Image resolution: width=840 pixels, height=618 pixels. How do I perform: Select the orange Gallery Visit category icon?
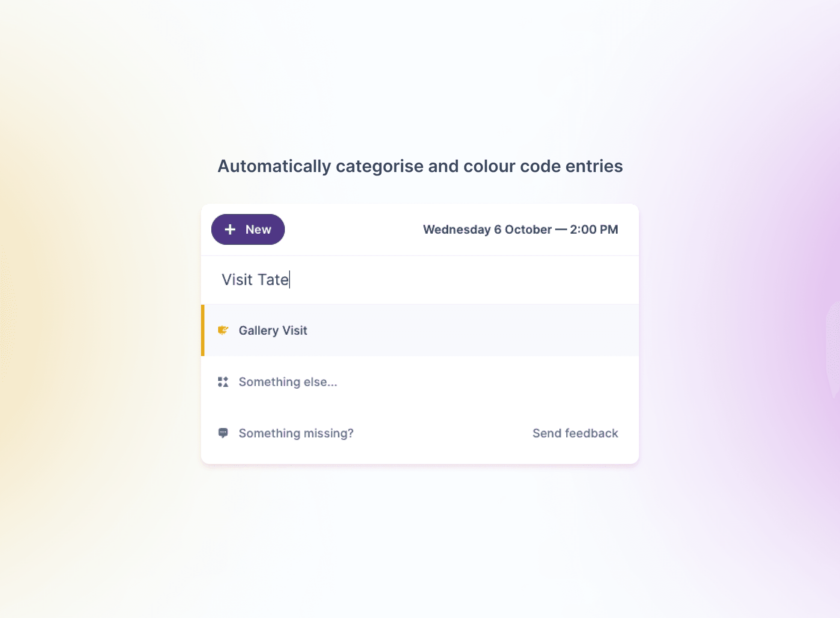[x=223, y=330]
